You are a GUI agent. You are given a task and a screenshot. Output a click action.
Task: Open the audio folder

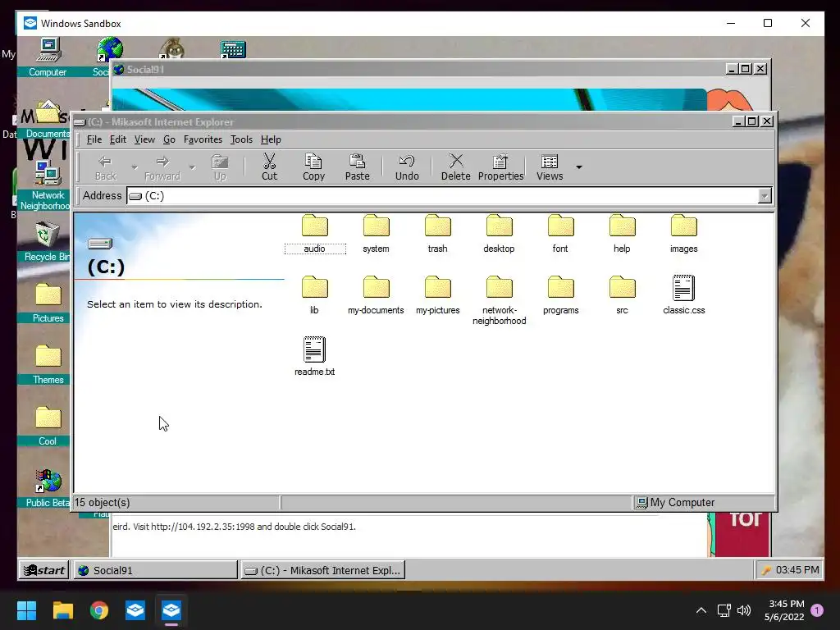click(314, 234)
